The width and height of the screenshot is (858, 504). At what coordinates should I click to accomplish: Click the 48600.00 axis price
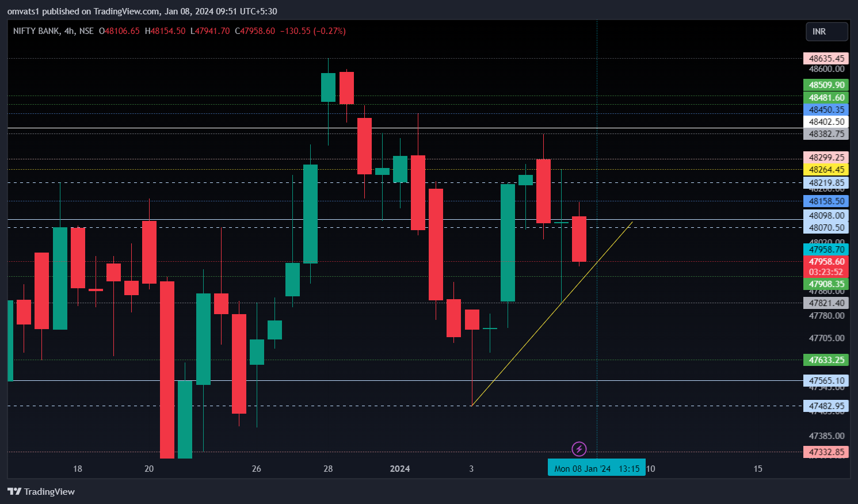pos(826,69)
